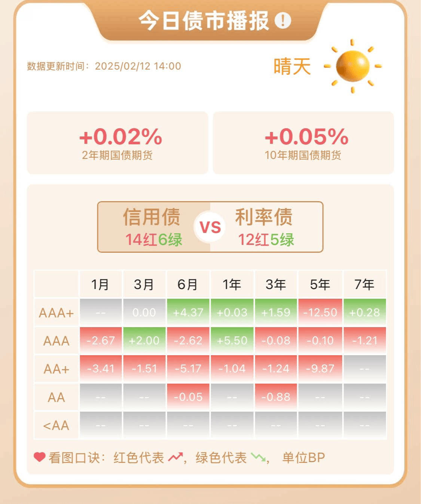421x504 pixels.
Task: Open the 10年期国债期货 +0.05% card
Action: pyautogui.click(x=303, y=143)
